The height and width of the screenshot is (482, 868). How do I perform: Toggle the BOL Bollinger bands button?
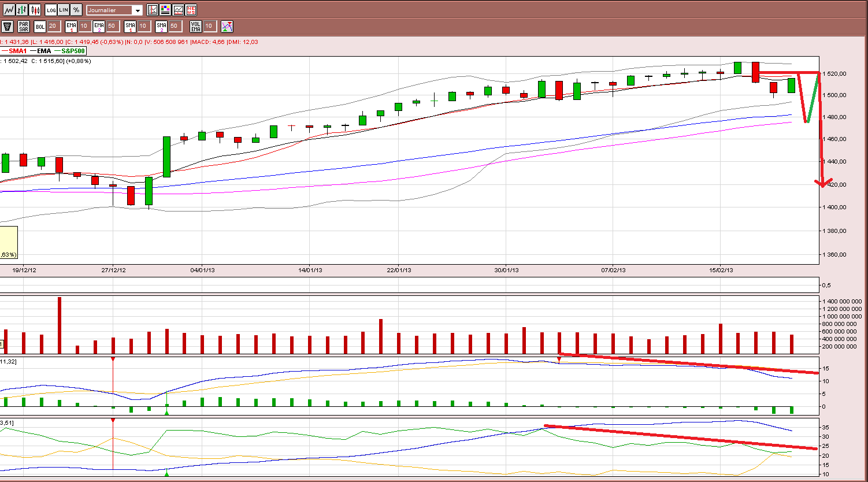coord(40,26)
